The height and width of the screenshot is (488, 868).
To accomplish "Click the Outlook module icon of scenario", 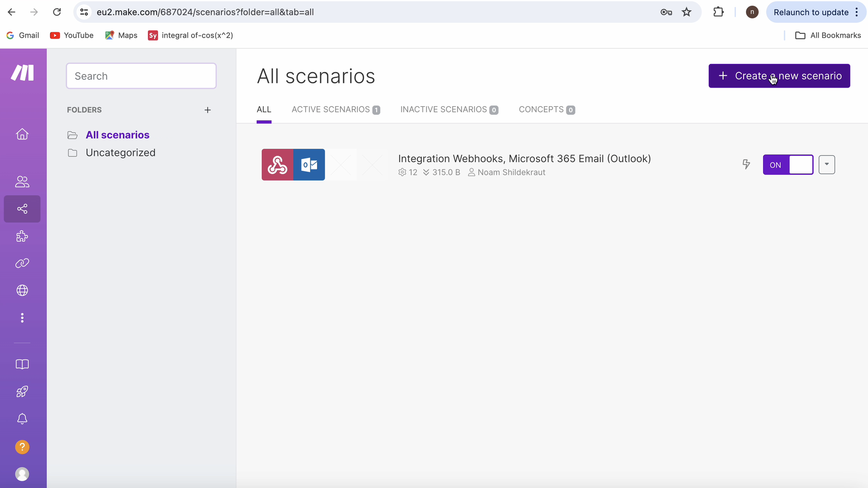I will 309,165.
